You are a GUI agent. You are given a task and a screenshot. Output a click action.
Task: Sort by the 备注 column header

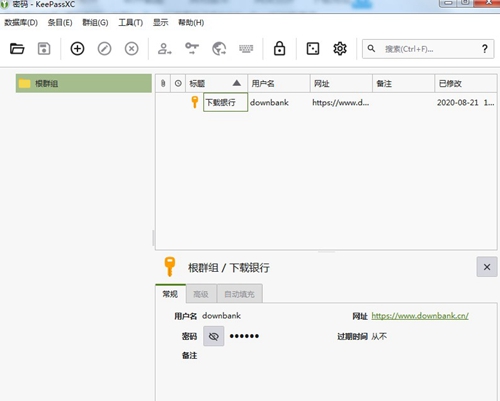click(x=403, y=83)
